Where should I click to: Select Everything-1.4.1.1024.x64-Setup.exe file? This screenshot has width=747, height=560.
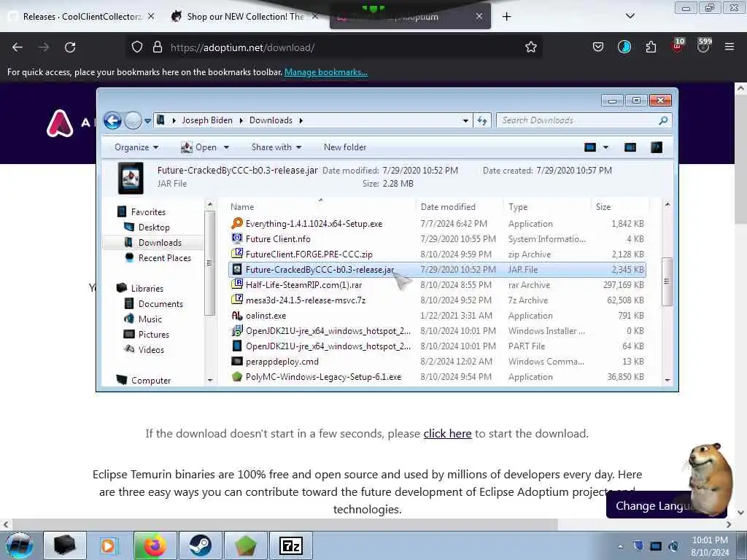pyautogui.click(x=438, y=224)
